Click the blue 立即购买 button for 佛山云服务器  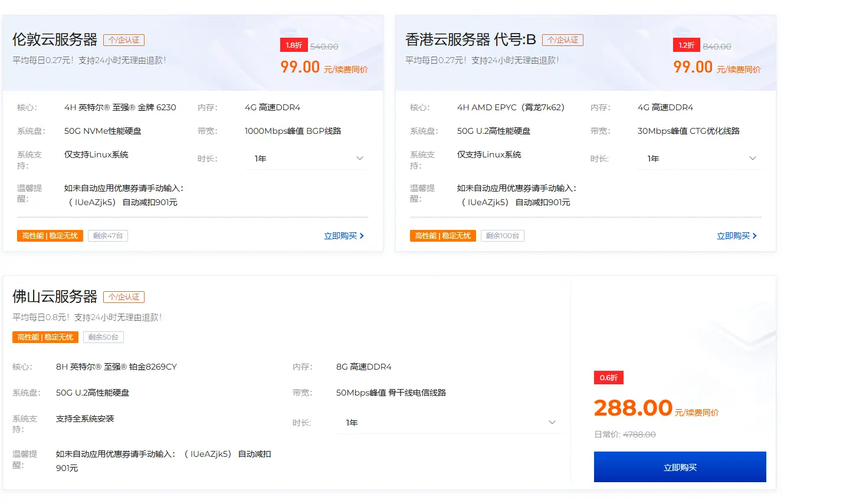[x=680, y=467]
